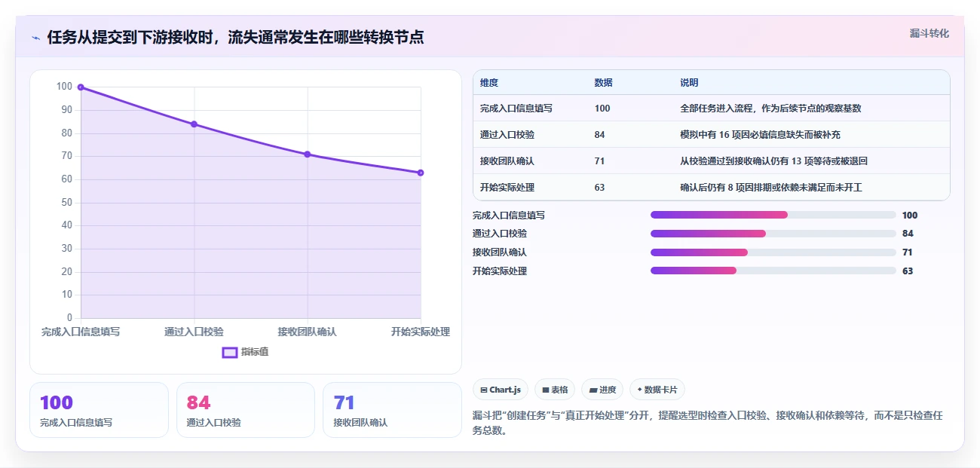Click progress list label 开始实际处理

pyautogui.click(x=500, y=271)
